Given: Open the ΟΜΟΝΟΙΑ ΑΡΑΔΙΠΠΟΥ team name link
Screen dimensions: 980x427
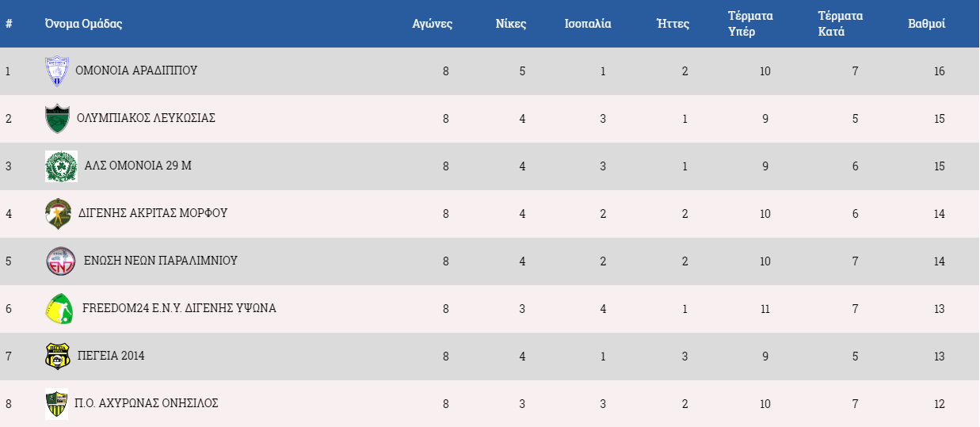Looking at the screenshot, I should click(136, 71).
